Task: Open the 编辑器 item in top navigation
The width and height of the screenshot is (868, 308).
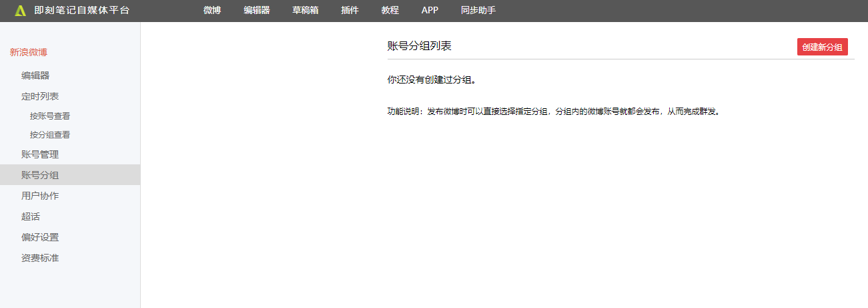Action: click(x=257, y=11)
